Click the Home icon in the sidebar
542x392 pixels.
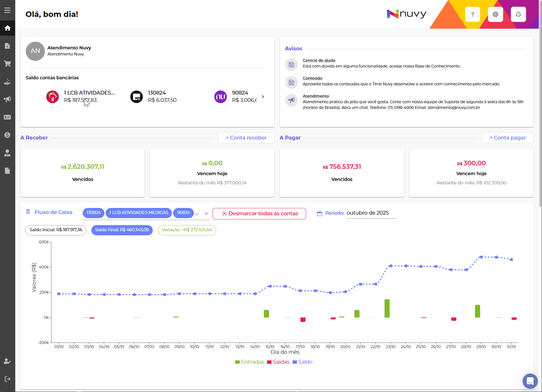click(x=7, y=28)
